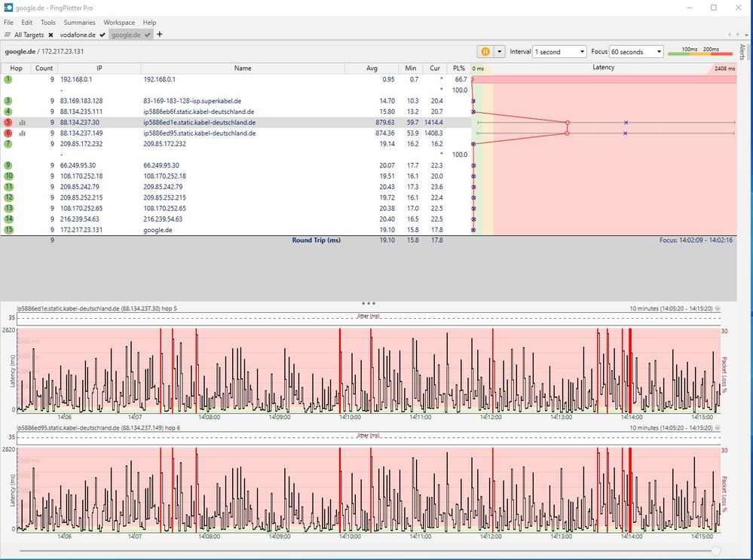Toggle the graph icon for hop 5
The width and height of the screenshot is (753, 560).
22,122
